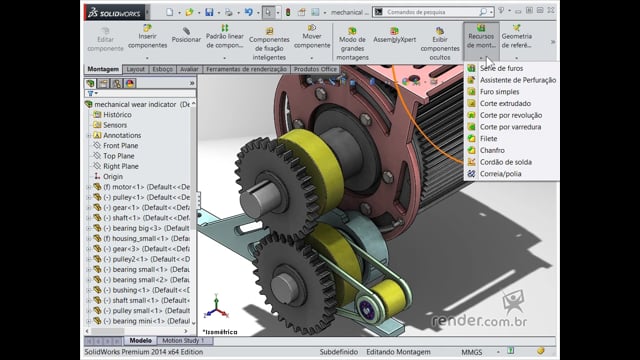The image size is (640, 360).
Task: Click the Save icon in top toolbar
Action: (x=209, y=12)
